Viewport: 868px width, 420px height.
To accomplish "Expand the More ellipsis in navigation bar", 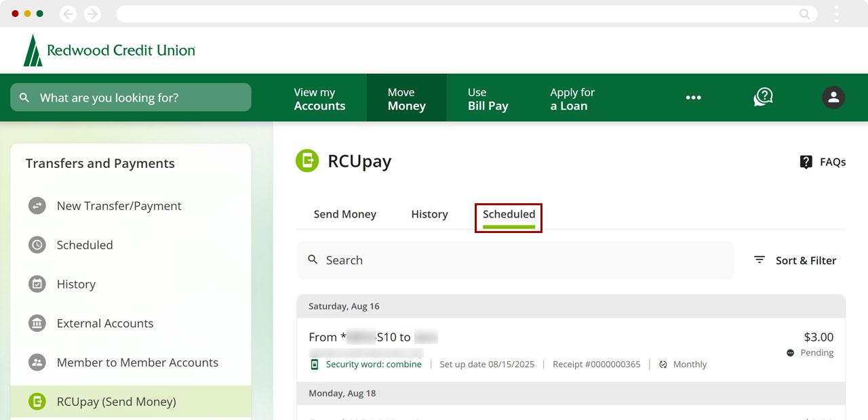I will (693, 98).
